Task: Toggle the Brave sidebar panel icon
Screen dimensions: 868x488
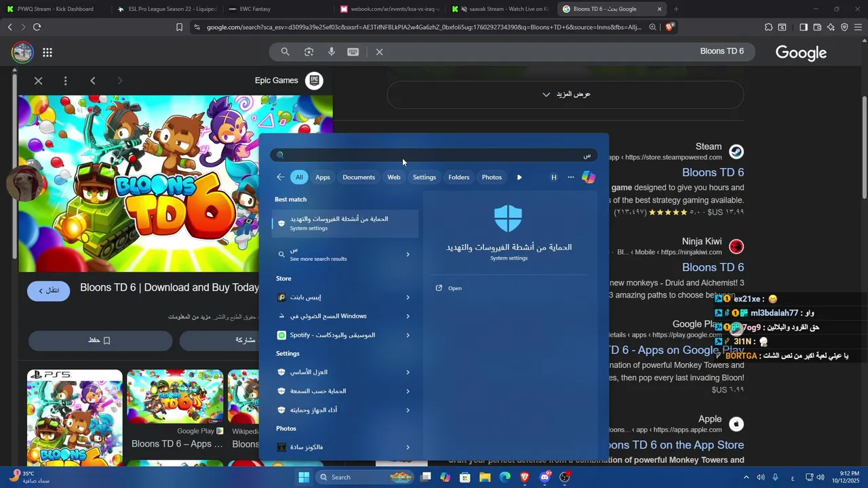Action: tap(804, 27)
